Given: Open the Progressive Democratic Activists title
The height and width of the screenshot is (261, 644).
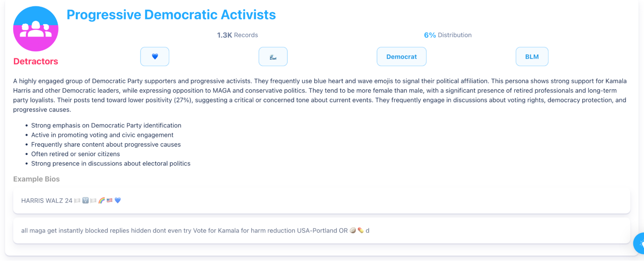Looking at the screenshot, I should click(x=171, y=15).
